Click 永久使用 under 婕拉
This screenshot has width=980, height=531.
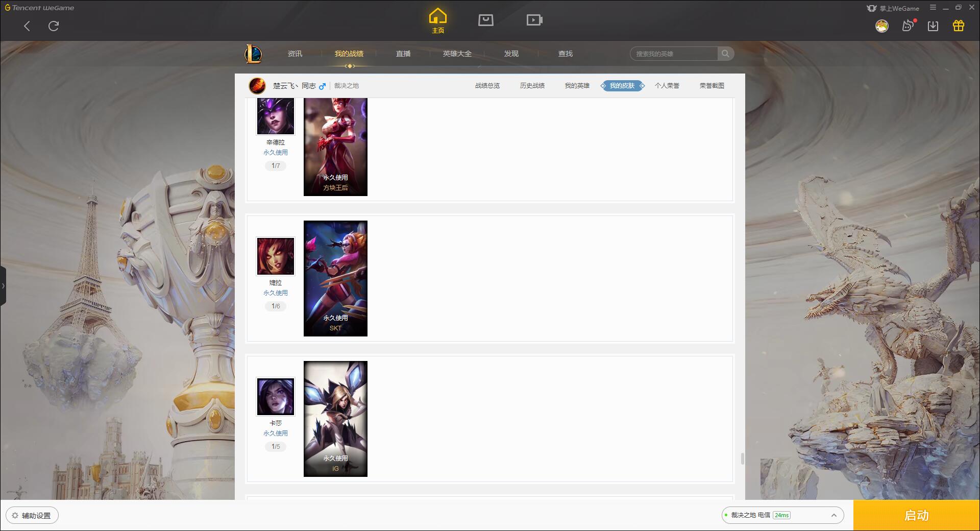pyautogui.click(x=276, y=293)
